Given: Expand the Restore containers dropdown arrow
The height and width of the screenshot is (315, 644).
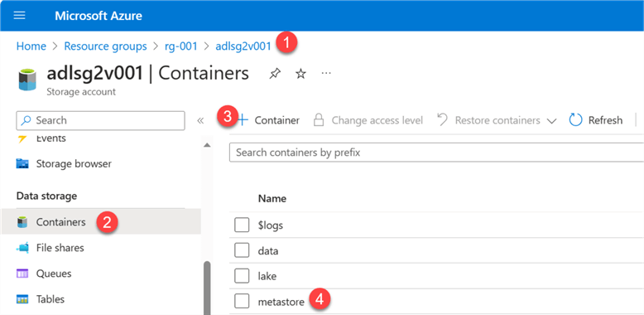Looking at the screenshot, I should [x=552, y=121].
